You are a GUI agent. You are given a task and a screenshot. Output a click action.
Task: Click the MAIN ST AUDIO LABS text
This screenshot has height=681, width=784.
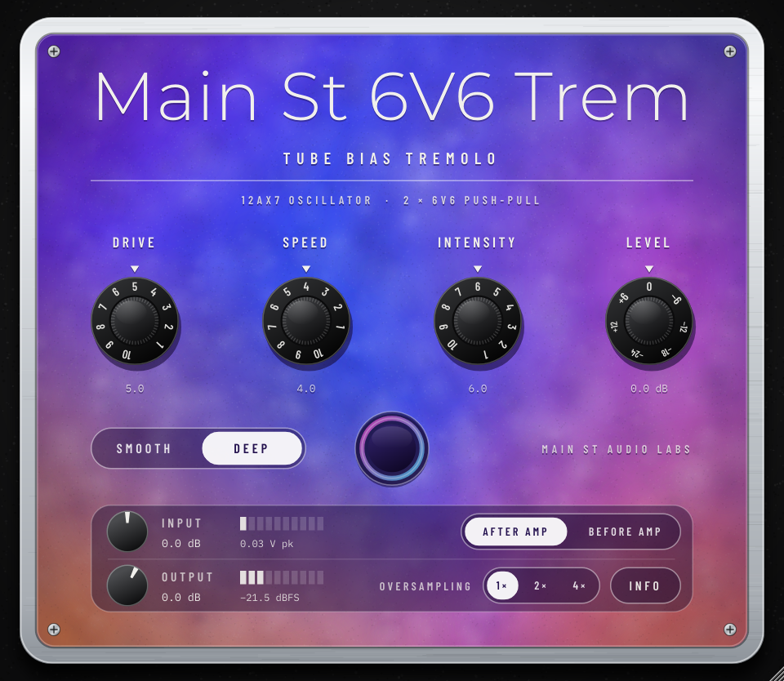[x=616, y=449]
